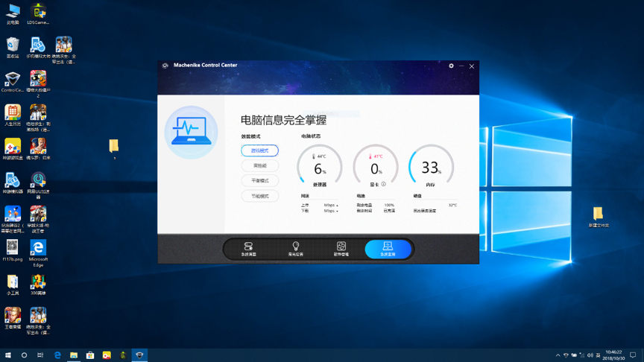Open 穿越火线 game shortcut
The image size is (644, 362).
point(38,219)
